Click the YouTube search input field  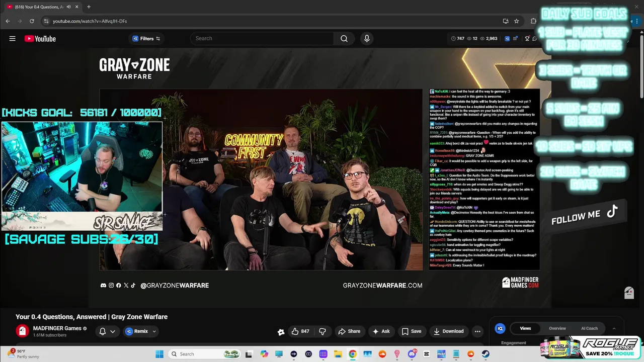click(x=262, y=39)
